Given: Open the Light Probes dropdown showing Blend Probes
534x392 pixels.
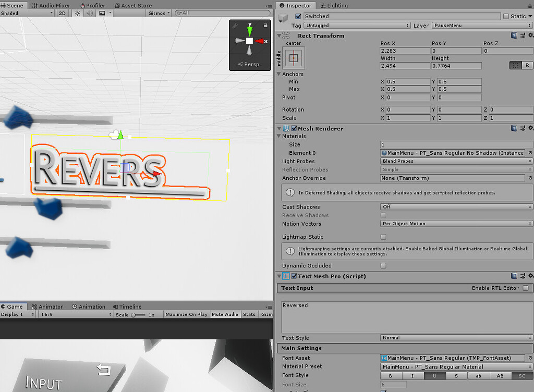Looking at the screenshot, I should [x=456, y=161].
